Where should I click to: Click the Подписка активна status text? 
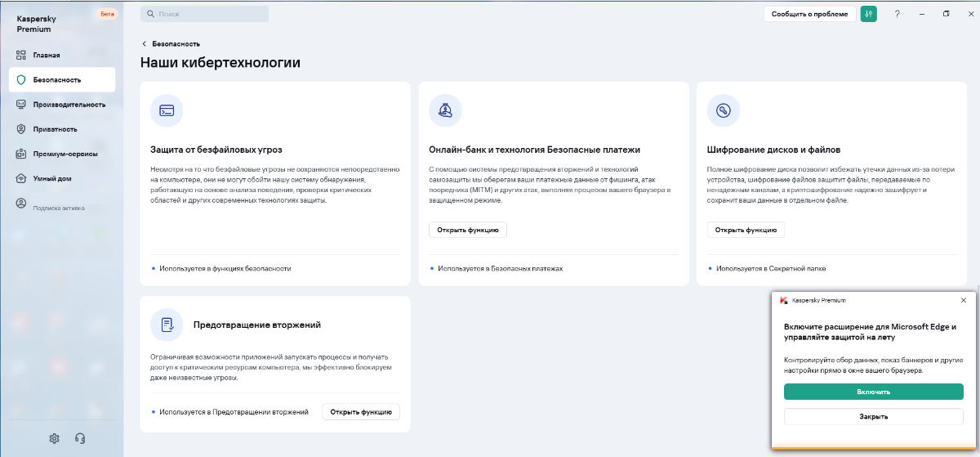click(58, 208)
